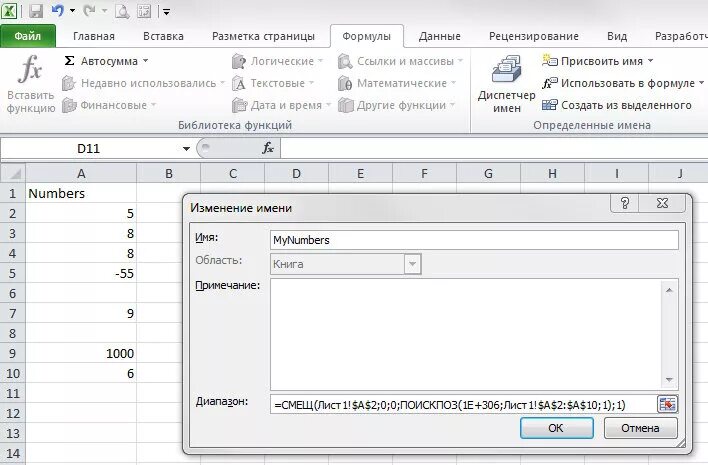Open the Математические functions menu
This screenshot has width=708, height=465.
397,83
